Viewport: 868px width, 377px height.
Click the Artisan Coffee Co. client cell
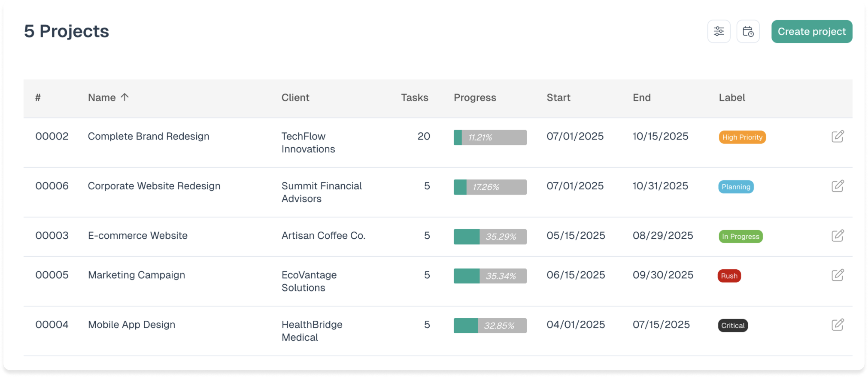323,236
